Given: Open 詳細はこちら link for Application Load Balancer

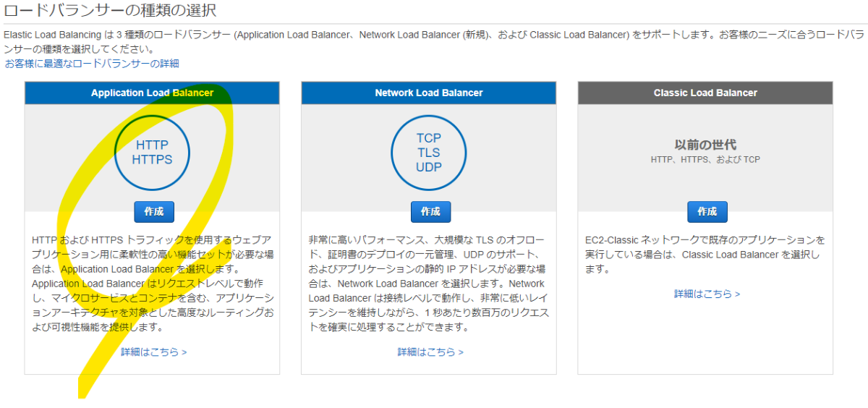Looking at the screenshot, I should pyautogui.click(x=154, y=352).
